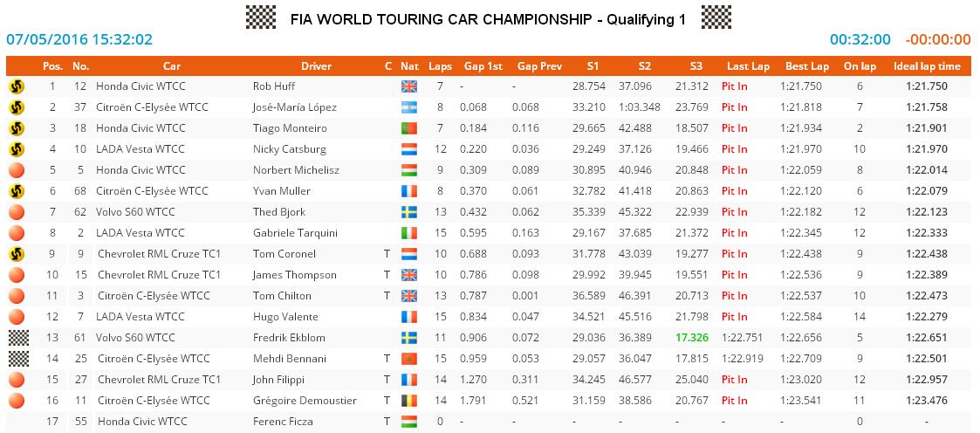Click the orange status dot for Norbert Michelisz
The width and height of the screenshot is (980, 433).
[16, 170]
